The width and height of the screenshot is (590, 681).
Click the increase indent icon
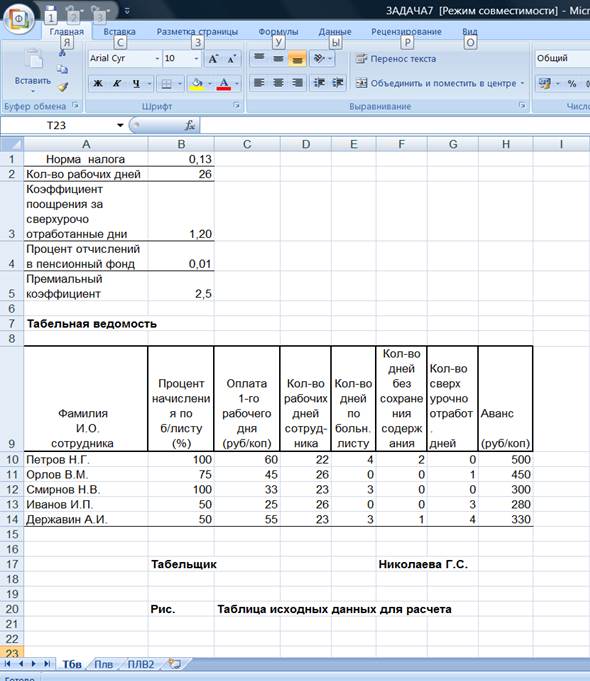pos(338,83)
